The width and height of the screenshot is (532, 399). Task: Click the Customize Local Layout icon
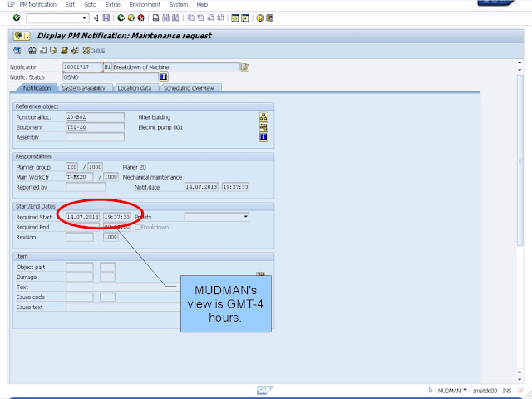269,17
